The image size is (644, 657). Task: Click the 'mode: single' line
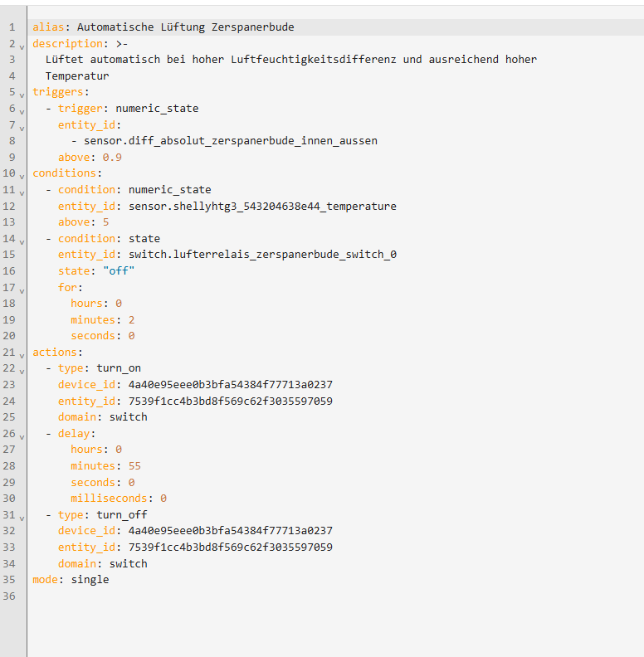pyautogui.click(x=71, y=580)
